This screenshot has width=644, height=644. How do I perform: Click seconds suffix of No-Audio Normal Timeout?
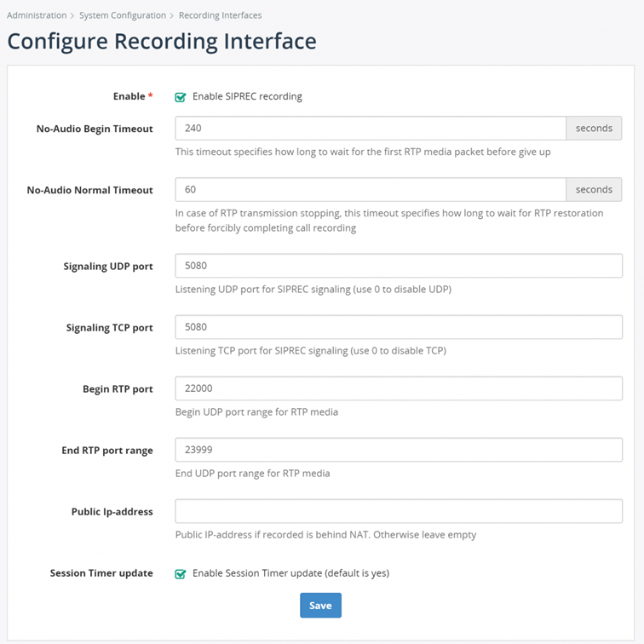[594, 189]
